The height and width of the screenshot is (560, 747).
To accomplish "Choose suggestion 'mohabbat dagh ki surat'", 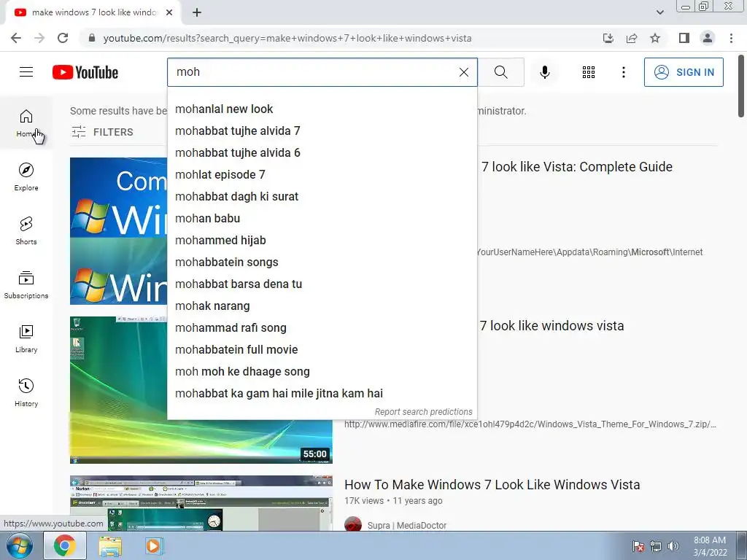I will (322, 197).
